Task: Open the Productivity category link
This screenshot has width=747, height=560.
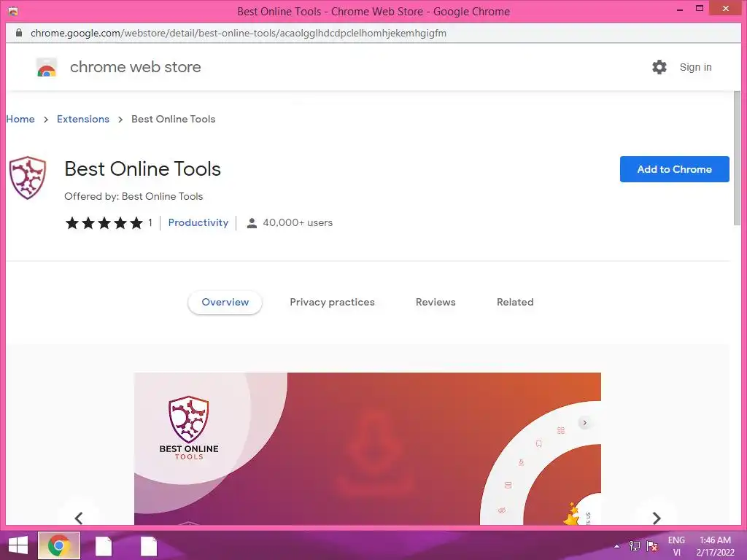Action: tap(198, 223)
